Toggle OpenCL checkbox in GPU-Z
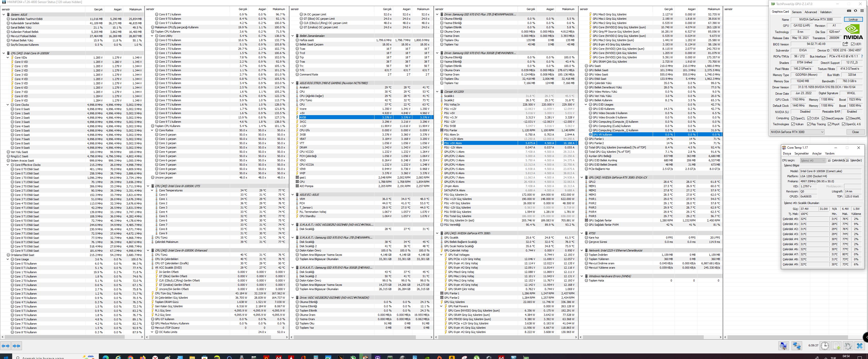This screenshot has width=868, height=359. 792,118
